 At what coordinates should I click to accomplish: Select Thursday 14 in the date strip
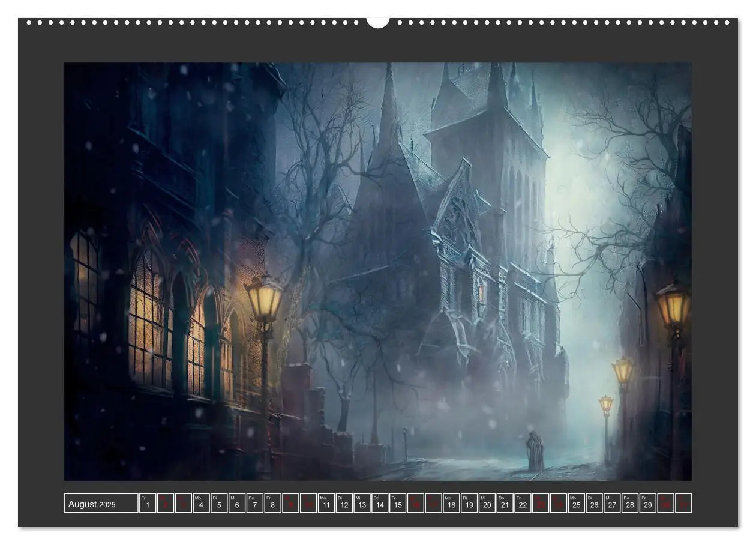click(380, 504)
